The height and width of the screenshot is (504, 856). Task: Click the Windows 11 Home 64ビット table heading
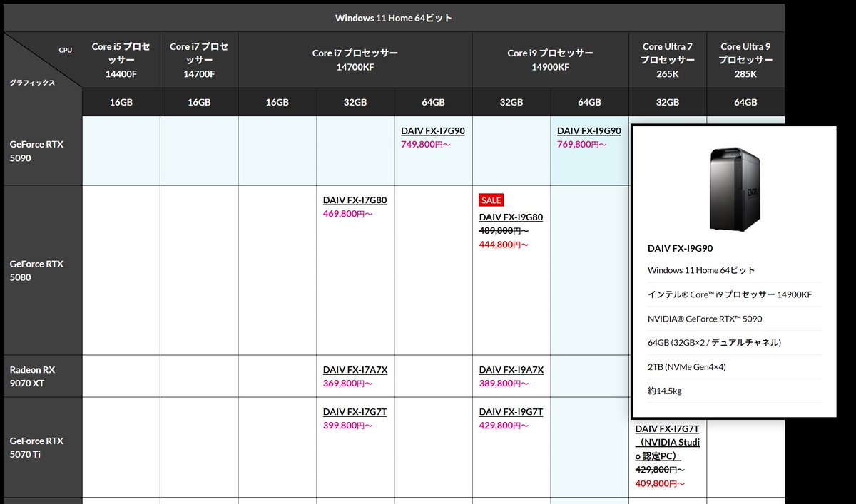click(x=394, y=18)
